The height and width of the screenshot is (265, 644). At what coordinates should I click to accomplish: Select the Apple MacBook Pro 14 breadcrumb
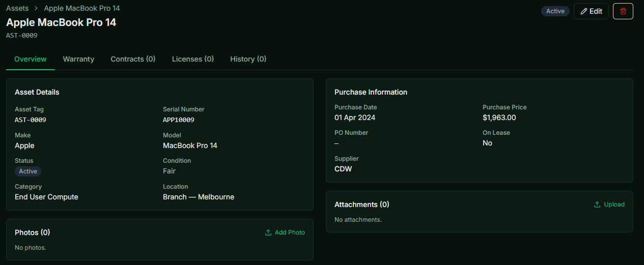(x=82, y=8)
